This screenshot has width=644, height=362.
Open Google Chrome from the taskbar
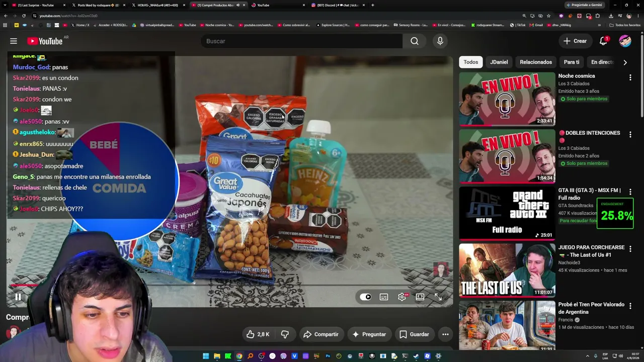click(239, 356)
